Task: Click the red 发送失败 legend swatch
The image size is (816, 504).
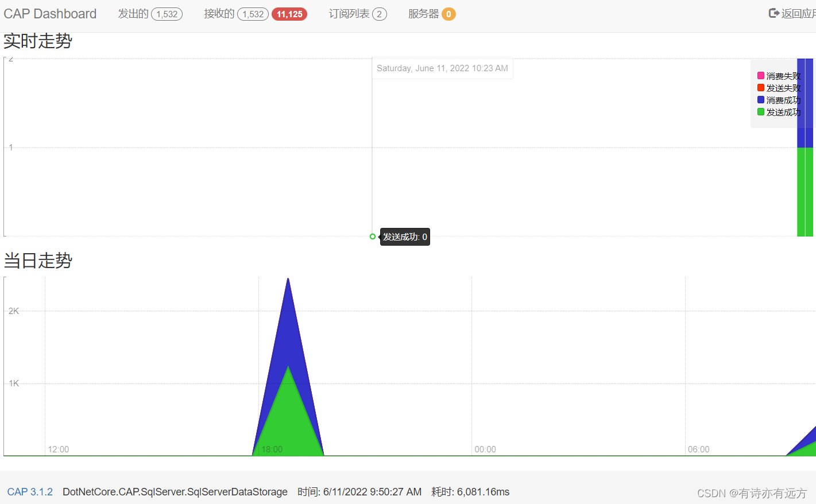Action: (x=761, y=88)
